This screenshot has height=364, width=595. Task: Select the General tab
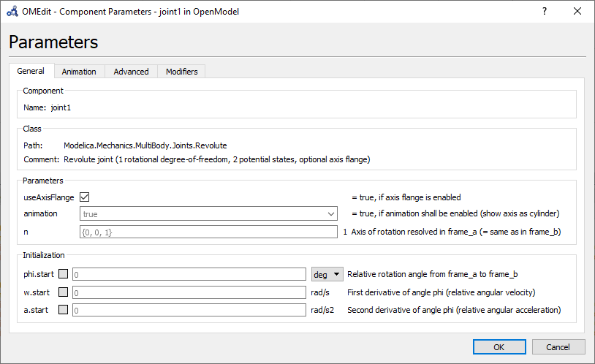pos(31,71)
